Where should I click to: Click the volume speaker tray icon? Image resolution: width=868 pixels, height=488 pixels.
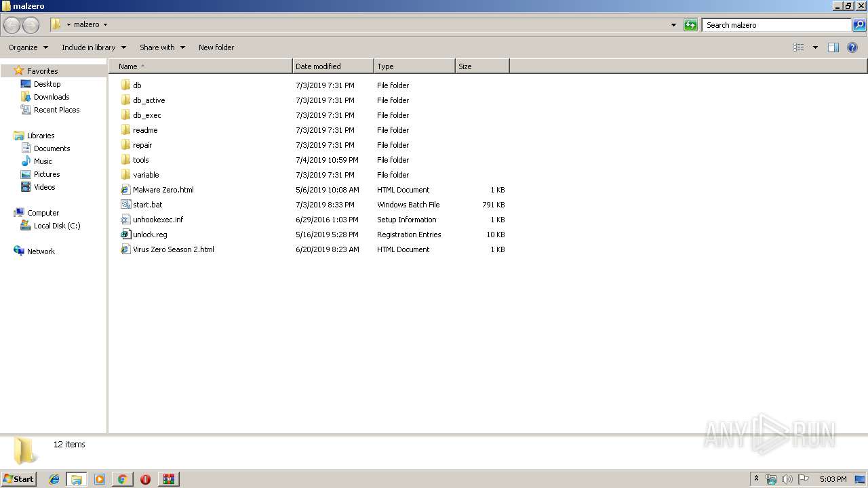pyautogui.click(x=787, y=479)
